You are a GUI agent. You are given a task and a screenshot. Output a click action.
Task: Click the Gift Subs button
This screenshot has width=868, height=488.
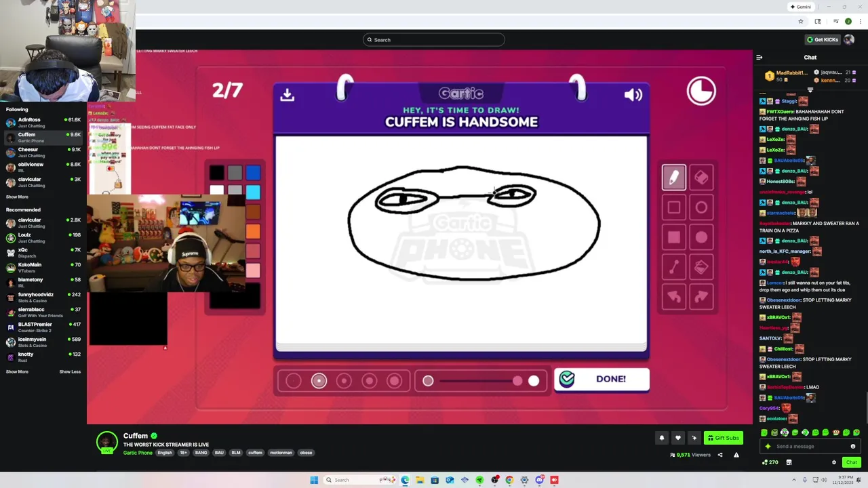click(x=723, y=438)
